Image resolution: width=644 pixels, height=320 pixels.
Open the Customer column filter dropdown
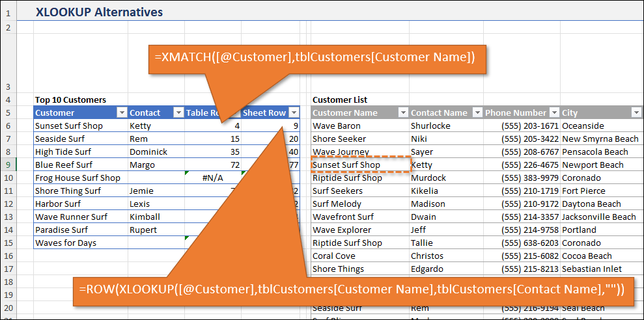121,113
